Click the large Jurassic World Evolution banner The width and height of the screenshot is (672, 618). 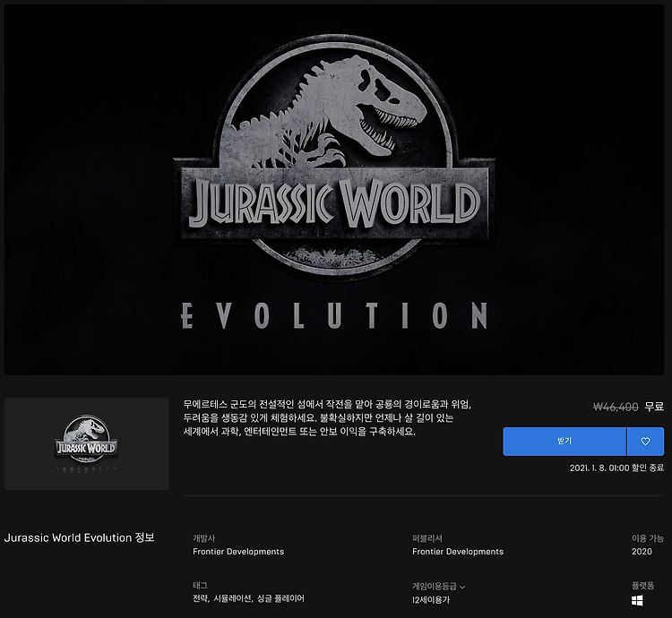[334, 190]
